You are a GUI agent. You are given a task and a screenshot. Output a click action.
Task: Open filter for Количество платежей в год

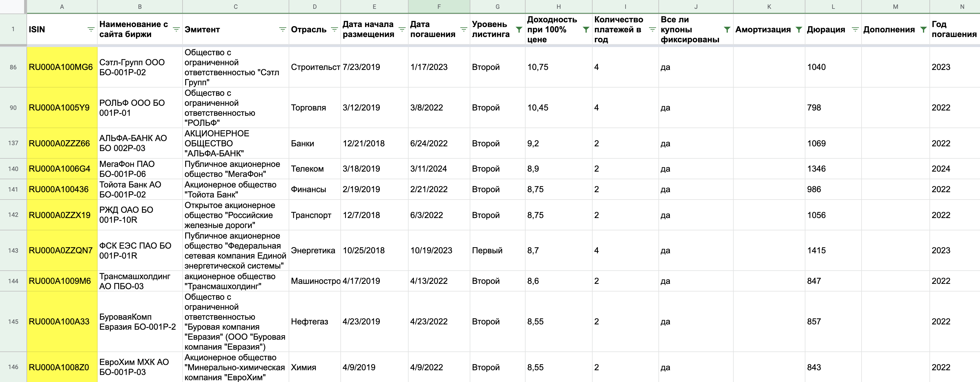(x=652, y=29)
